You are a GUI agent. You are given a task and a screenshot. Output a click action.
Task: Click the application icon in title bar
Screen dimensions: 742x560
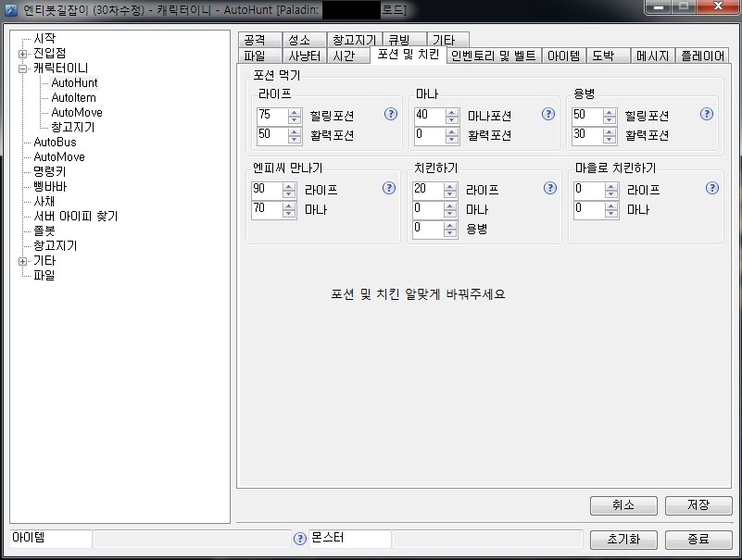(10, 9)
